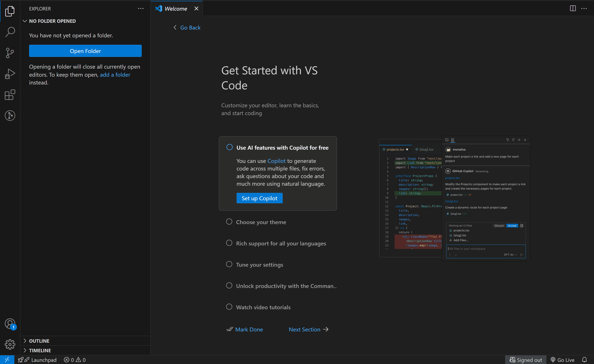This screenshot has height=364, width=594.
Task: Click the Next Section link
Action: coord(304,329)
